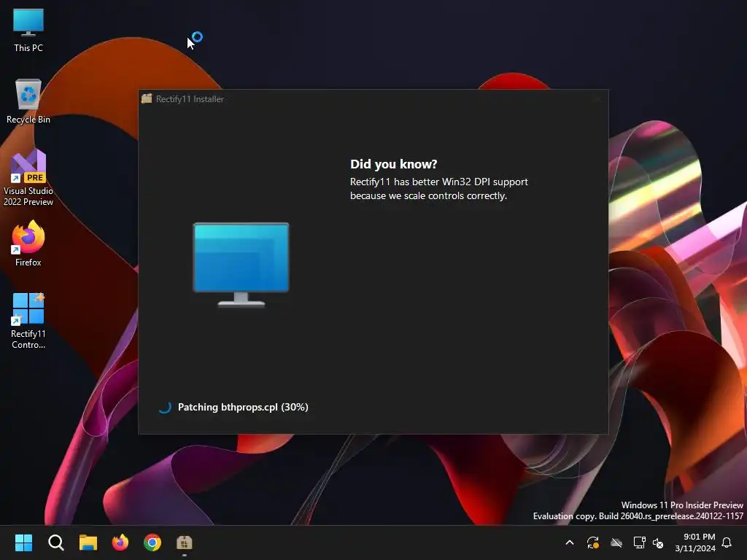Open network status tray icon
Viewport: 747px width, 560px height.
(x=639, y=542)
